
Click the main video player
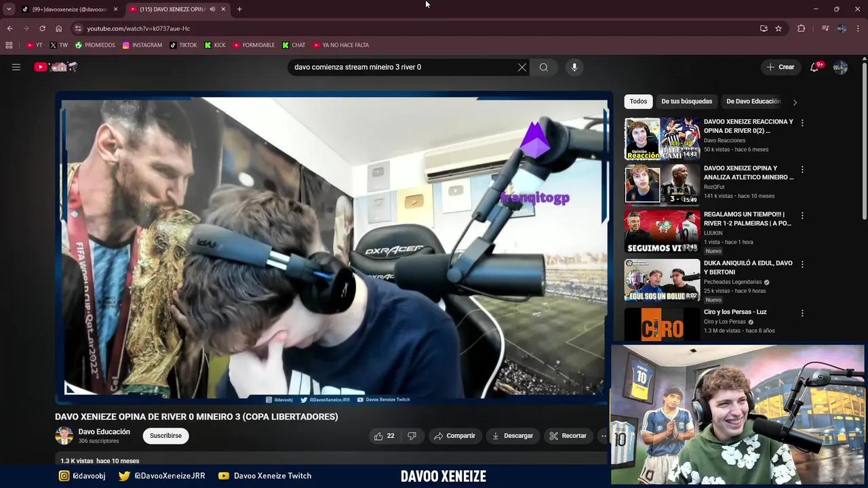coord(334,247)
